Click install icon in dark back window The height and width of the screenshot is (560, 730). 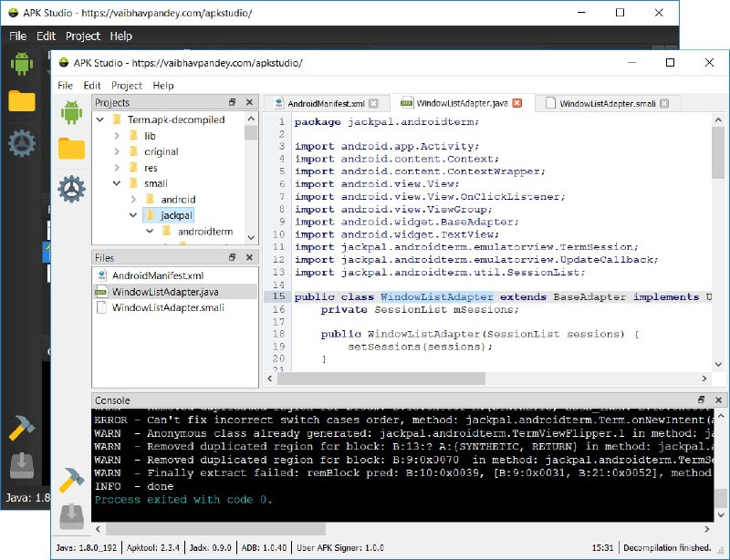(x=21, y=465)
